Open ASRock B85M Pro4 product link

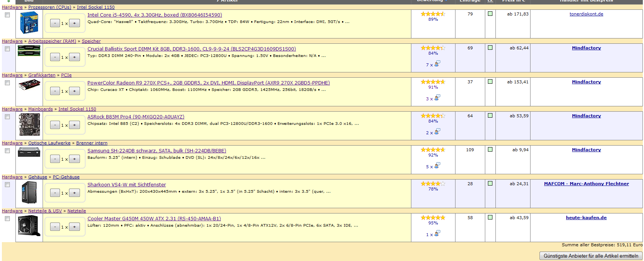(136, 117)
